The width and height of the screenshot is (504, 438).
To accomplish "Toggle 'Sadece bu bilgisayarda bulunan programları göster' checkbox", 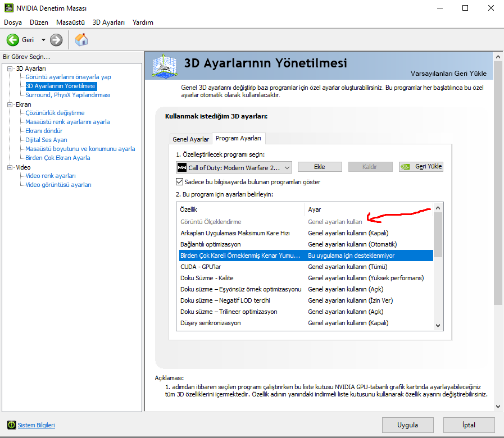I will tap(179, 181).
